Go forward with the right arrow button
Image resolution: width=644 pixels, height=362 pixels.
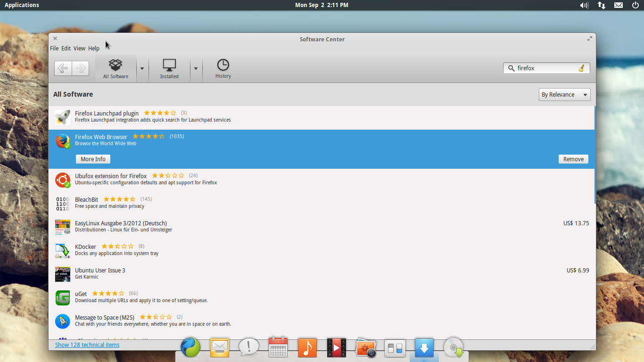pos(80,68)
